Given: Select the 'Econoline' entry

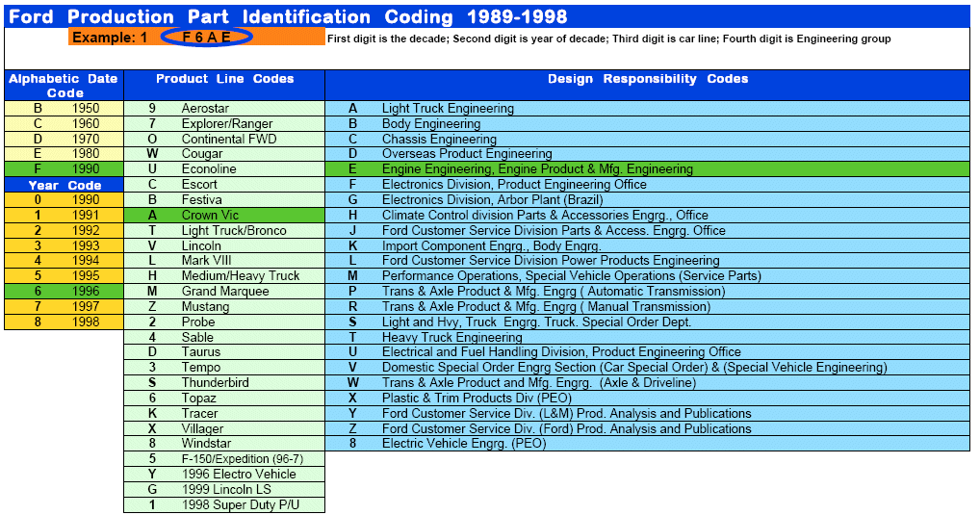Looking at the screenshot, I should click(224, 168).
